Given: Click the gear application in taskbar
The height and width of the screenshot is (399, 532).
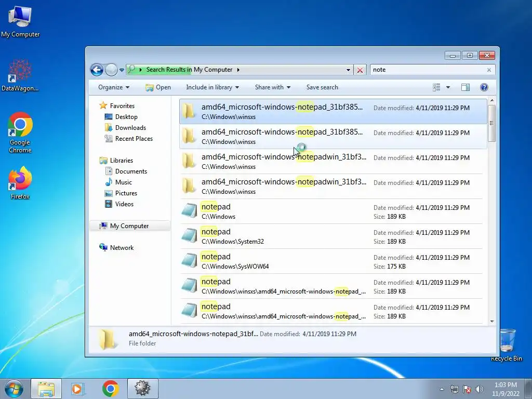Looking at the screenshot, I should pyautogui.click(x=142, y=389).
